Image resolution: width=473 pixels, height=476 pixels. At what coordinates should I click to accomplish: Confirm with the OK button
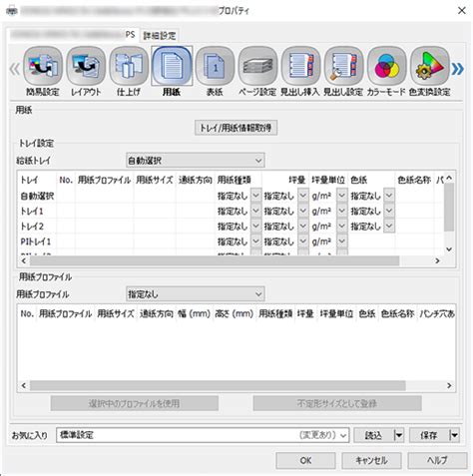[x=305, y=460]
